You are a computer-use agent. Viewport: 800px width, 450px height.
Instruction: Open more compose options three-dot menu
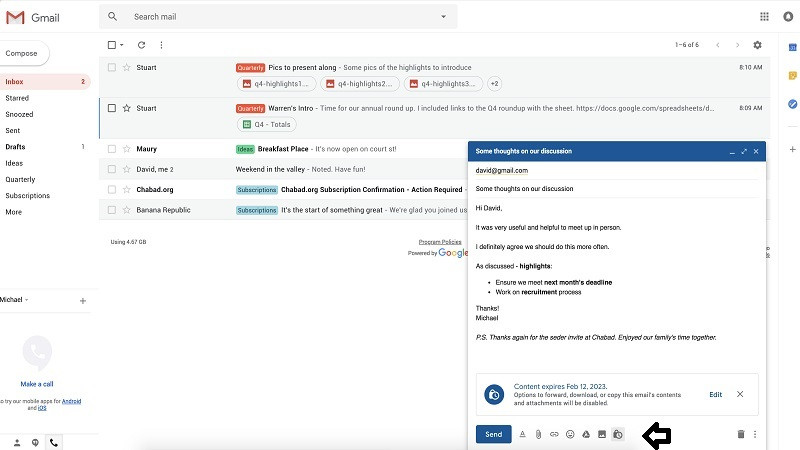(x=755, y=434)
